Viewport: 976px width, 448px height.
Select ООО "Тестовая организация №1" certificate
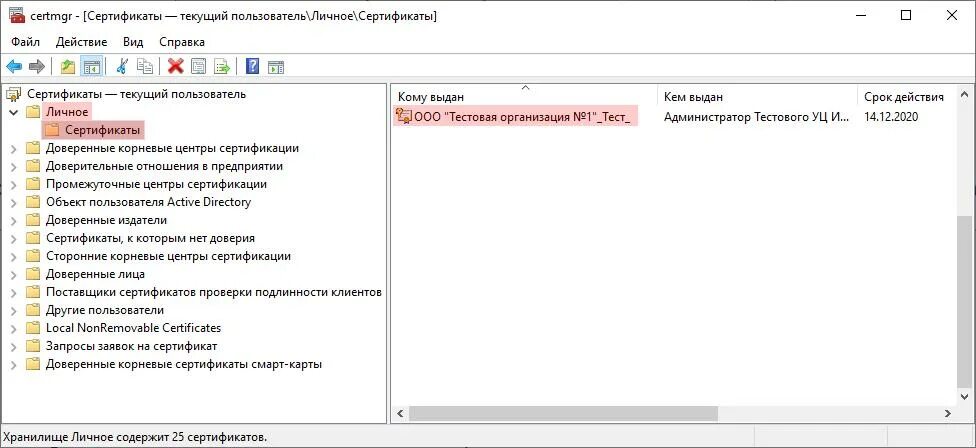pos(522,117)
